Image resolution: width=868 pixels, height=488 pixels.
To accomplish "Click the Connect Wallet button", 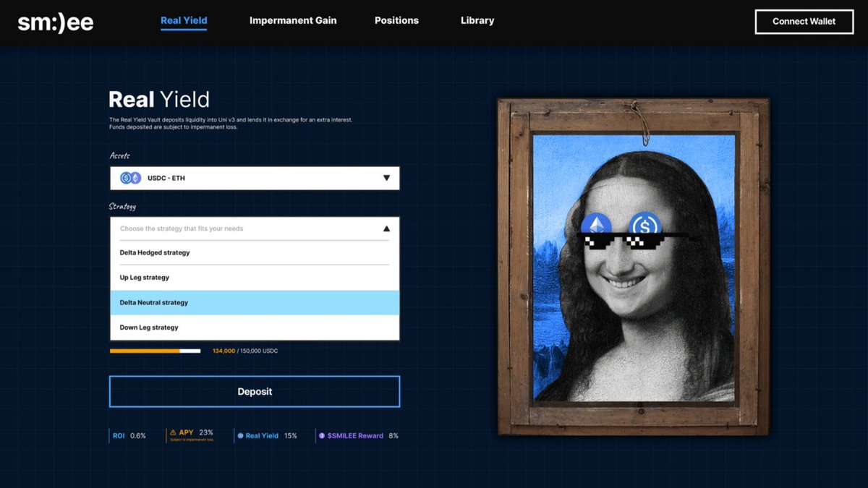I will pyautogui.click(x=804, y=22).
